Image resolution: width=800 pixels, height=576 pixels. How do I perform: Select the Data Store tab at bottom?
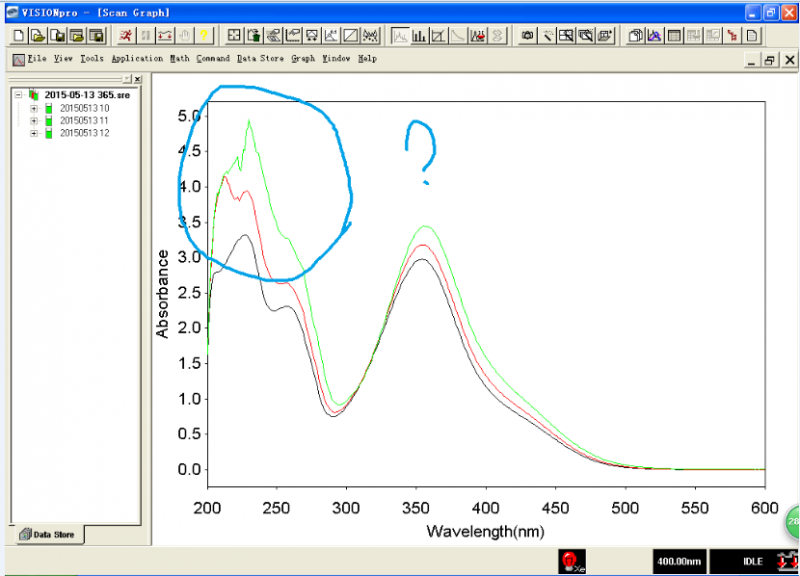47,534
